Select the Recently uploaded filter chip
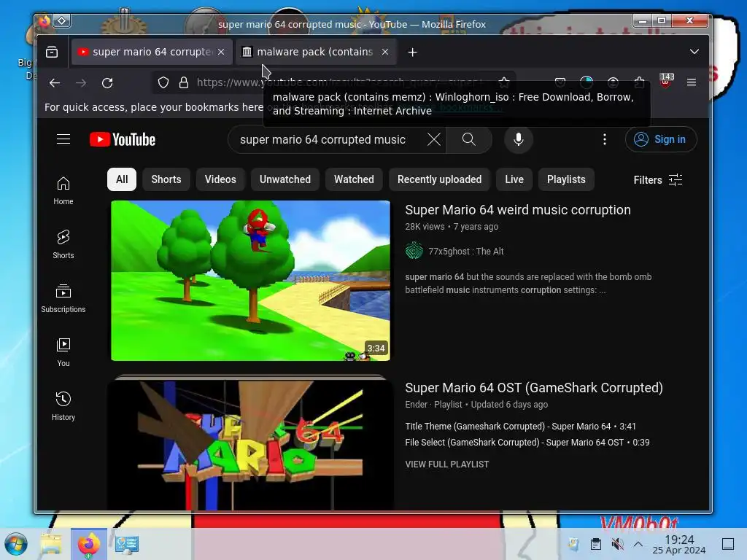The width and height of the screenshot is (747, 560). click(439, 179)
